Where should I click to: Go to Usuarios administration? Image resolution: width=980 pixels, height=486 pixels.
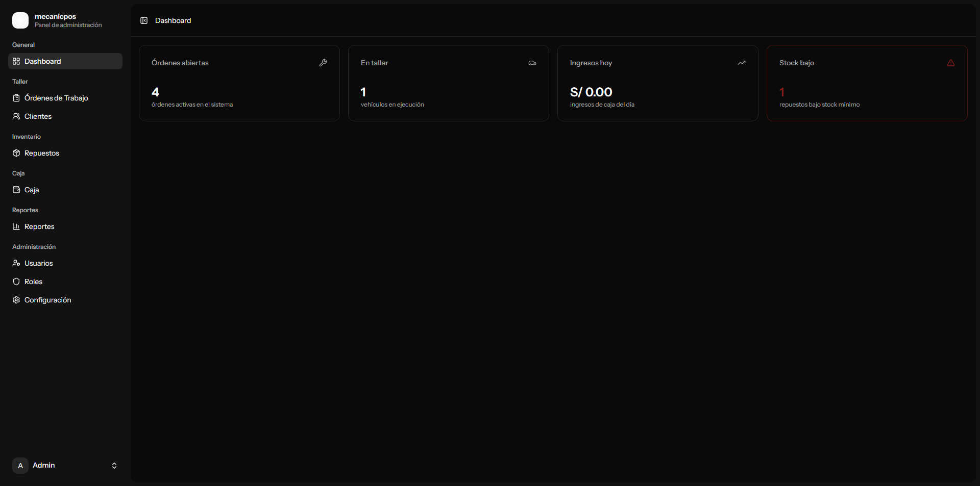(65, 263)
